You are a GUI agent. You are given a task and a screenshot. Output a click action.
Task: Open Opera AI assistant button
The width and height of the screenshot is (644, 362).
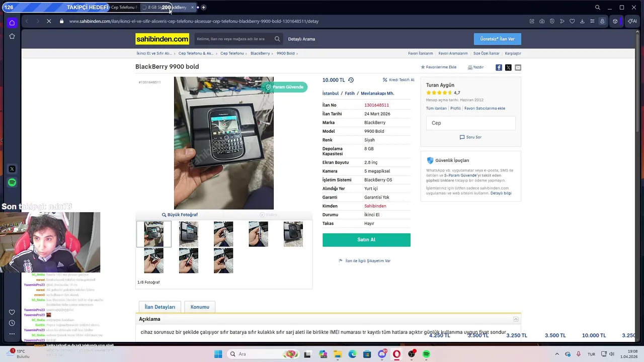coord(632,21)
